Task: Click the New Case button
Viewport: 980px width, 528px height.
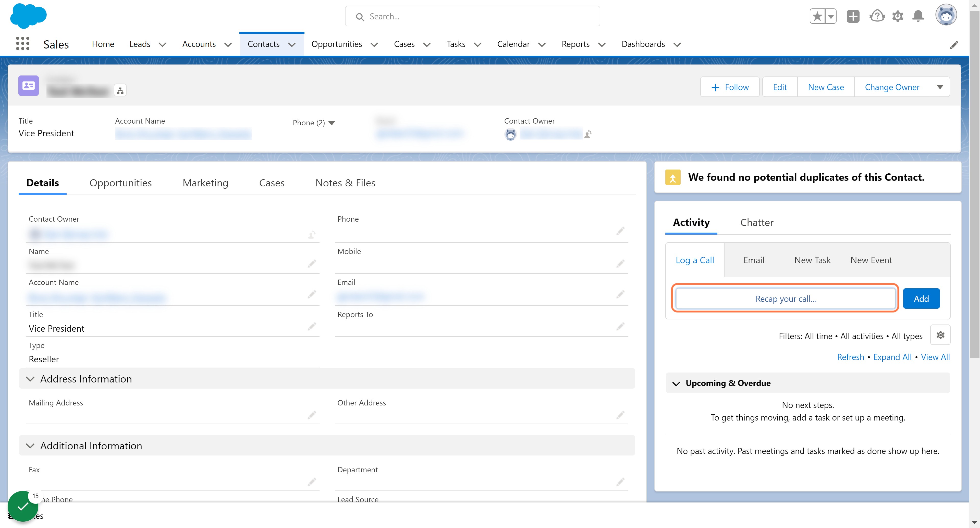Action: point(826,87)
